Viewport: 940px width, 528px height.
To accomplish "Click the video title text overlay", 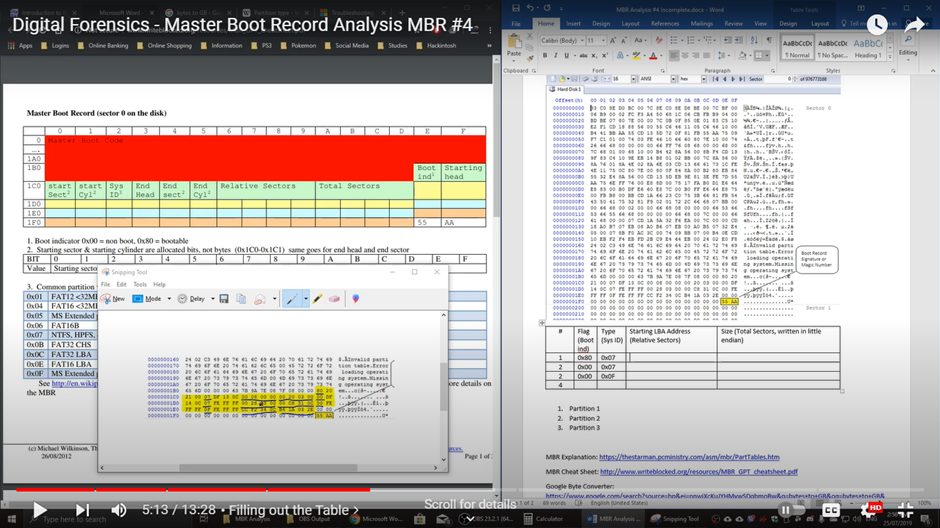I will [x=242, y=25].
